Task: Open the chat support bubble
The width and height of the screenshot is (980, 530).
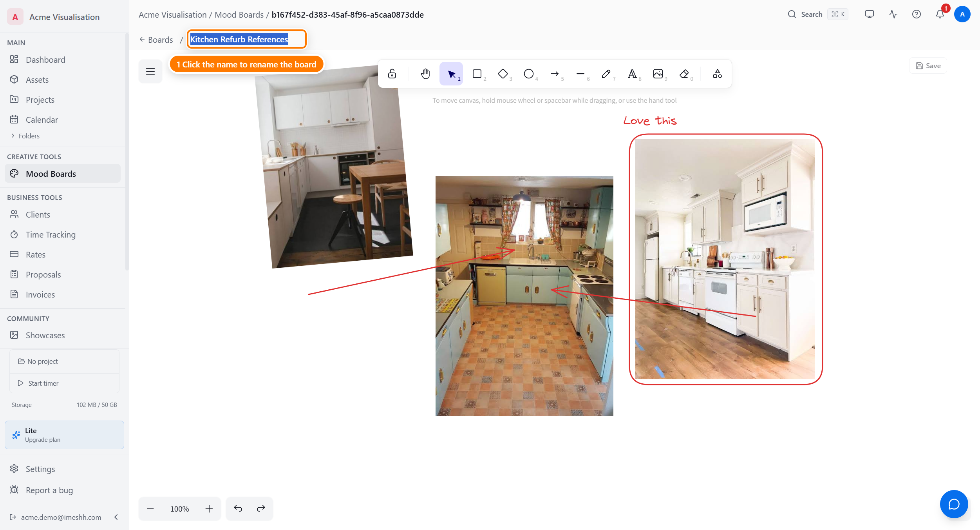Action: [954, 504]
